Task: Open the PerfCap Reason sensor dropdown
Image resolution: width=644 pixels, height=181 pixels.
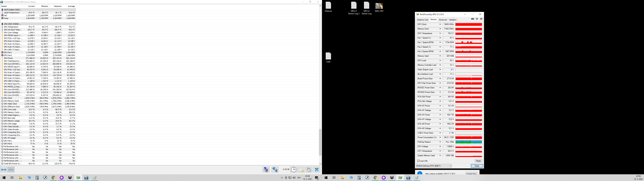Action: tap(440, 142)
